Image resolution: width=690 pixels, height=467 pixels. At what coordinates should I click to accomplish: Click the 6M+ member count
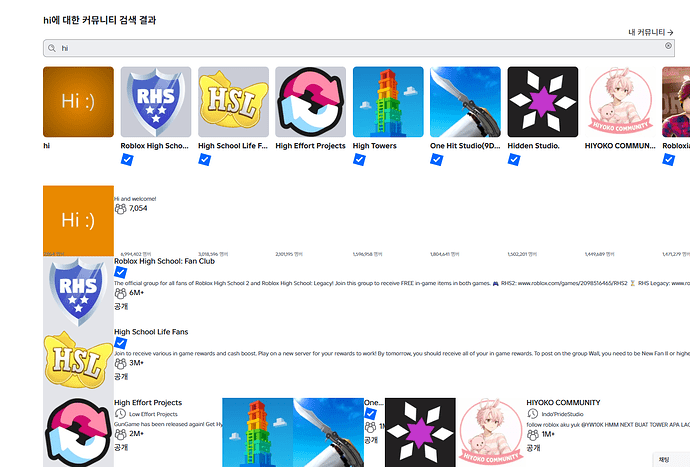[x=136, y=293]
